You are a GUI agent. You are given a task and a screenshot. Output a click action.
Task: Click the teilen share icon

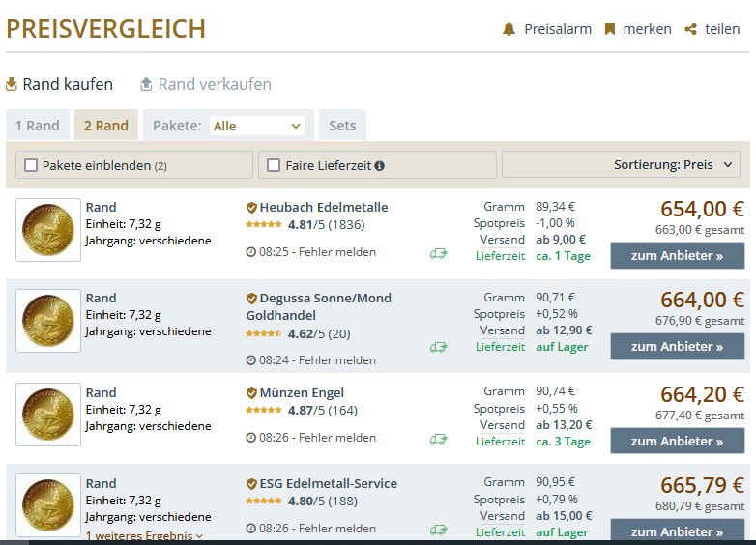690,29
